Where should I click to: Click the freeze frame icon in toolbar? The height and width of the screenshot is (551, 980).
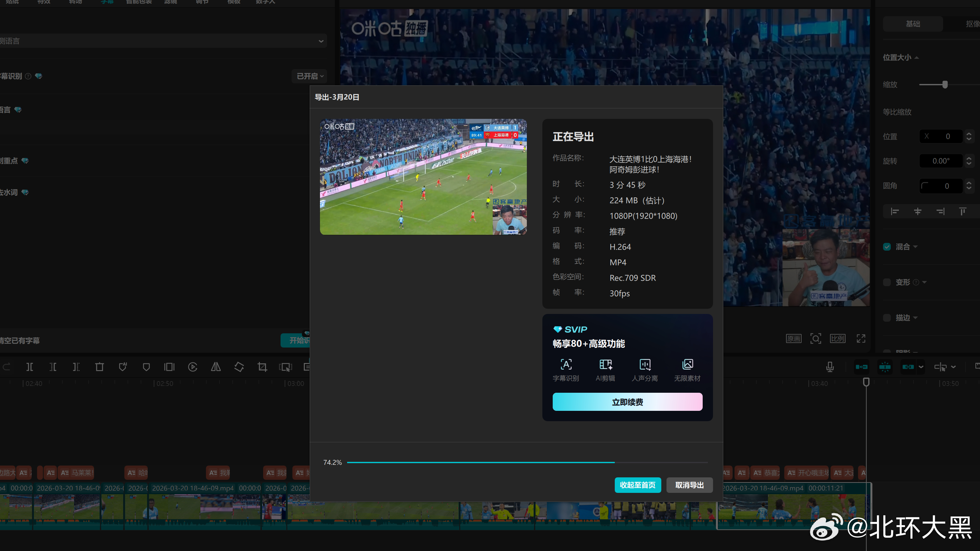(x=169, y=367)
